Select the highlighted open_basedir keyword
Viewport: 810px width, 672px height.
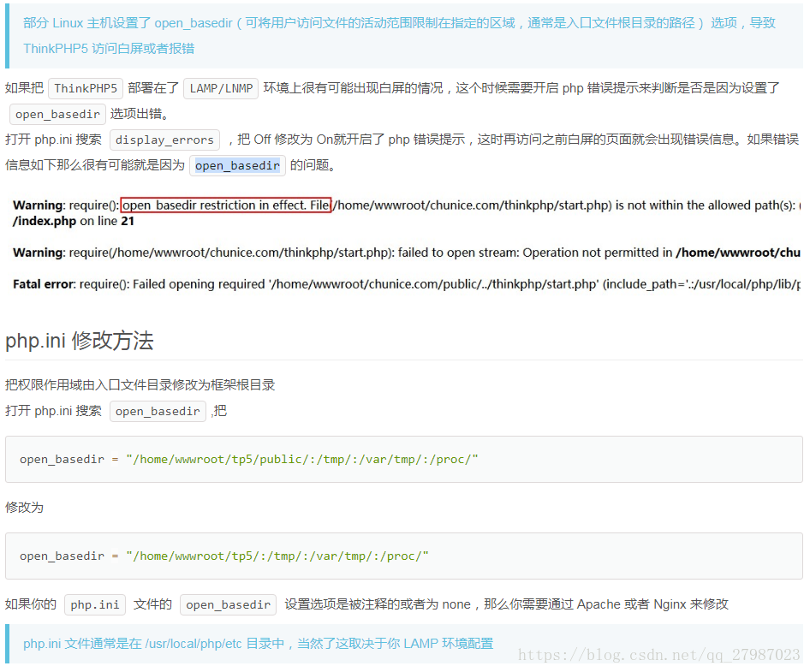coord(237,165)
